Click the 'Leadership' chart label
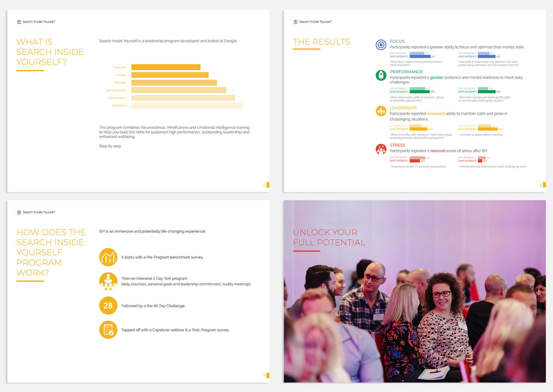The height and width of the screenshot is (392, 553). point(120,67)
